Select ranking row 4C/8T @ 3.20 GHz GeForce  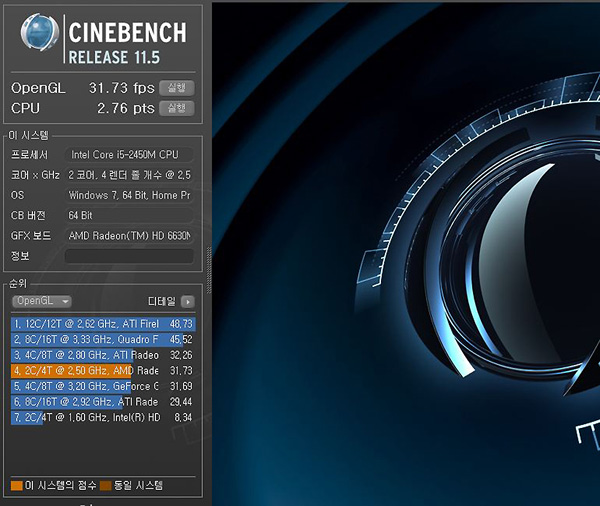coord(103,386)
